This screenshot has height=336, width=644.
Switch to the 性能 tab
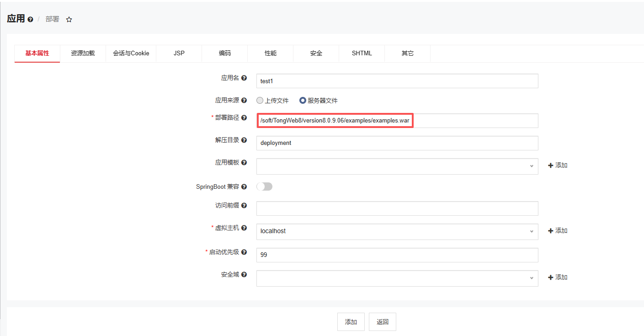coord(271,53)
